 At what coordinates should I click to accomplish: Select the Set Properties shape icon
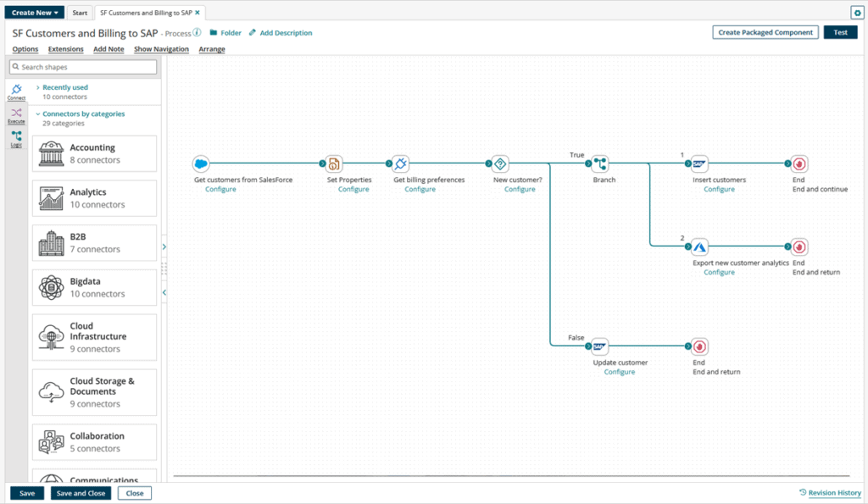[334, 163]
